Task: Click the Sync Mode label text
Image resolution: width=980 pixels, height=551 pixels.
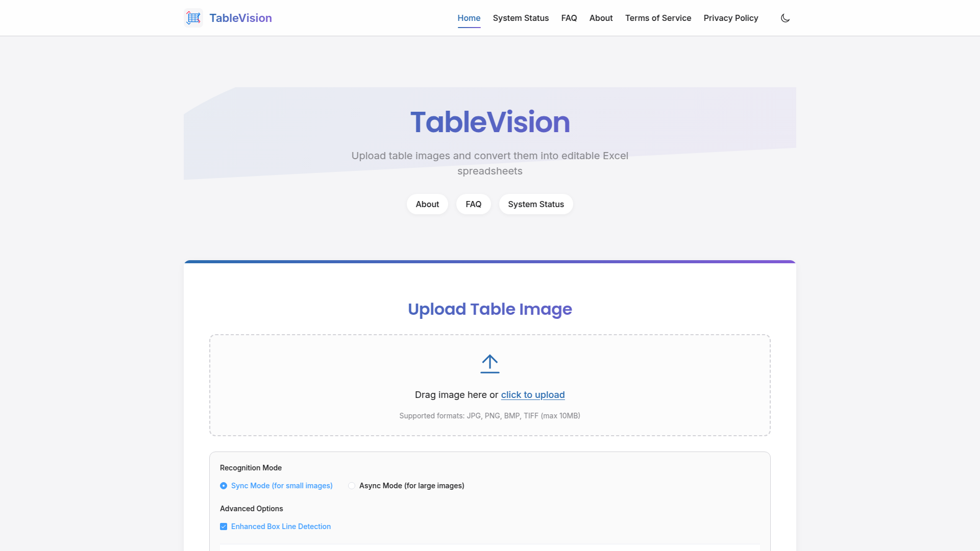Action: [282, 486]
